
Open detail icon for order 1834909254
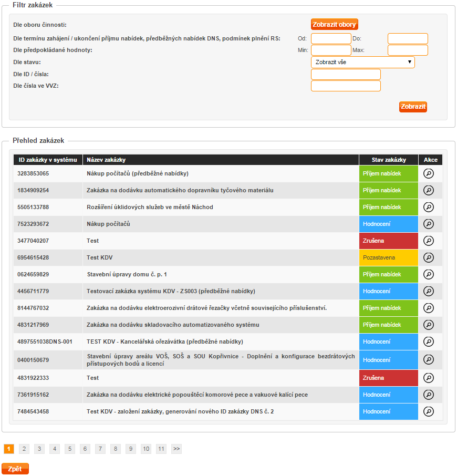(x=428, y=190)
